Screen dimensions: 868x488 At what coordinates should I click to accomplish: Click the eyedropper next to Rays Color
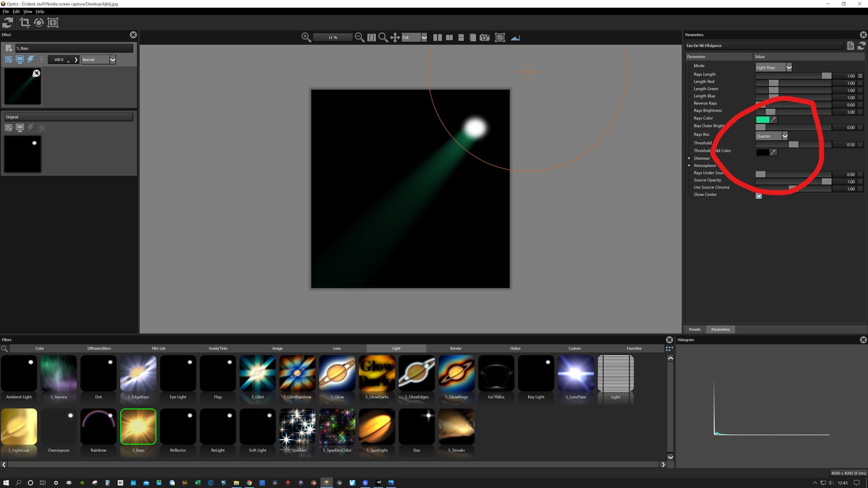coord(774,119)
